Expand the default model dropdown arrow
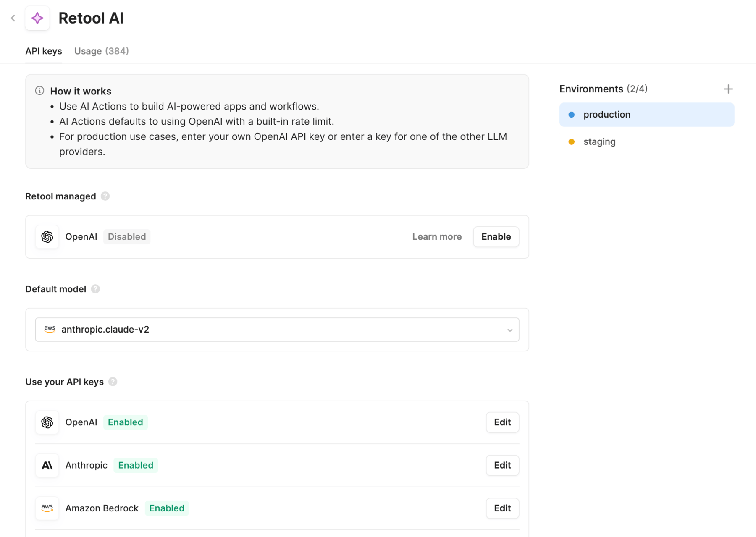Screen dimensions: 756x537 pyautogui.click(x=510, y=330)
